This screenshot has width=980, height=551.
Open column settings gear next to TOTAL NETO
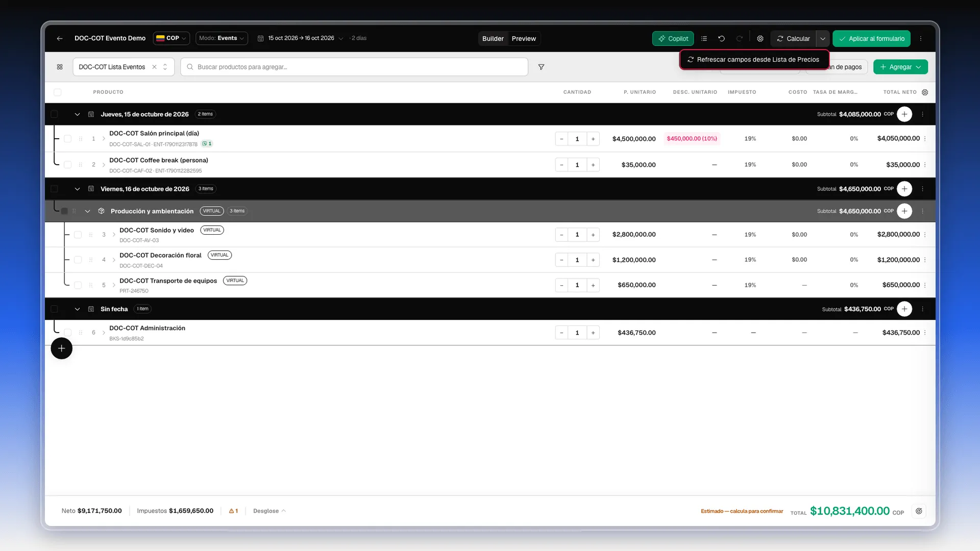pos(925,92)
